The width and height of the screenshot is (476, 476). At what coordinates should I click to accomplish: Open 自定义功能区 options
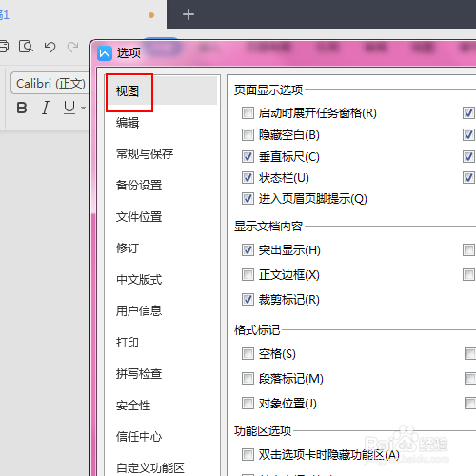[x=150, y=467]
